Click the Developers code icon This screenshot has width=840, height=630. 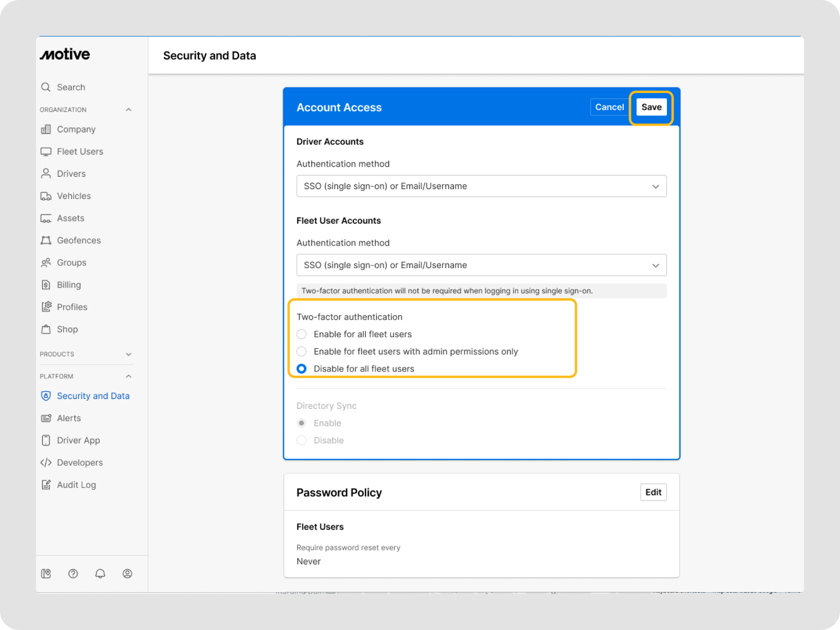click(46, 463)
